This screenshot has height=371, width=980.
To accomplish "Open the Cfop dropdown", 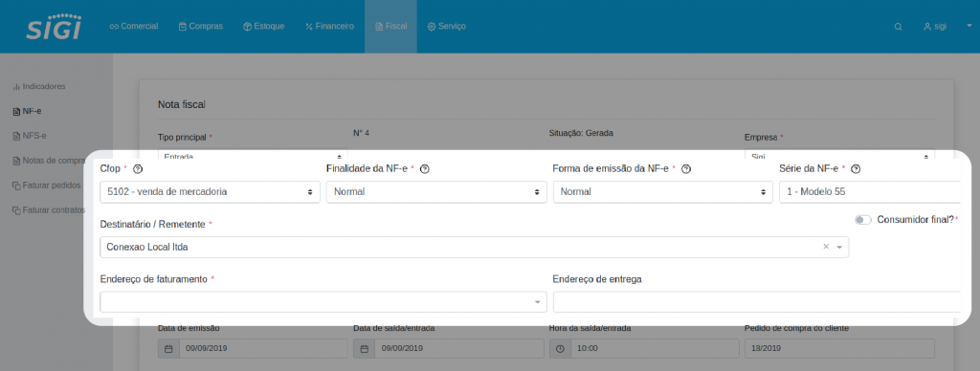I will (210, 192).
